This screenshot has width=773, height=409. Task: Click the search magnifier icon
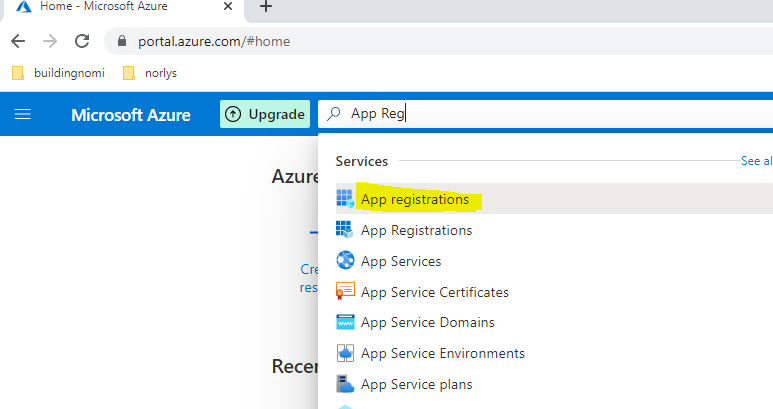click(334, 113)
